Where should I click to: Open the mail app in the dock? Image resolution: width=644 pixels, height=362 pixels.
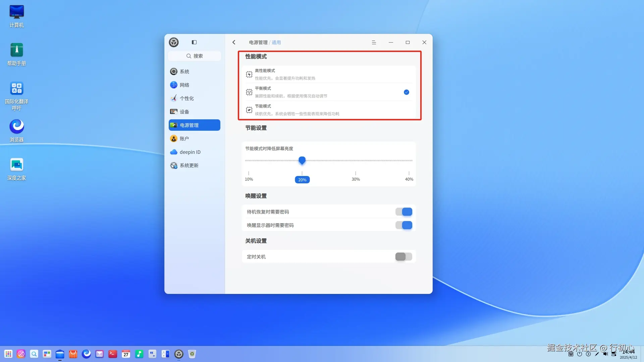coord(100,354)
